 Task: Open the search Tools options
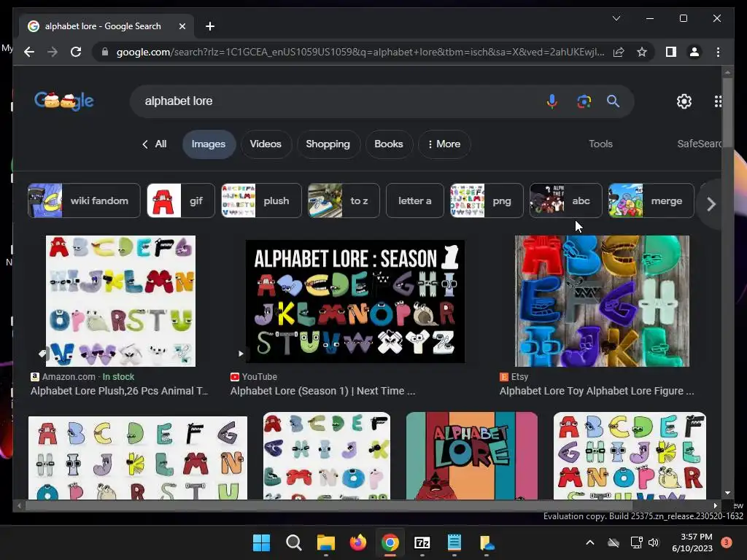click(x=601, y=144)
